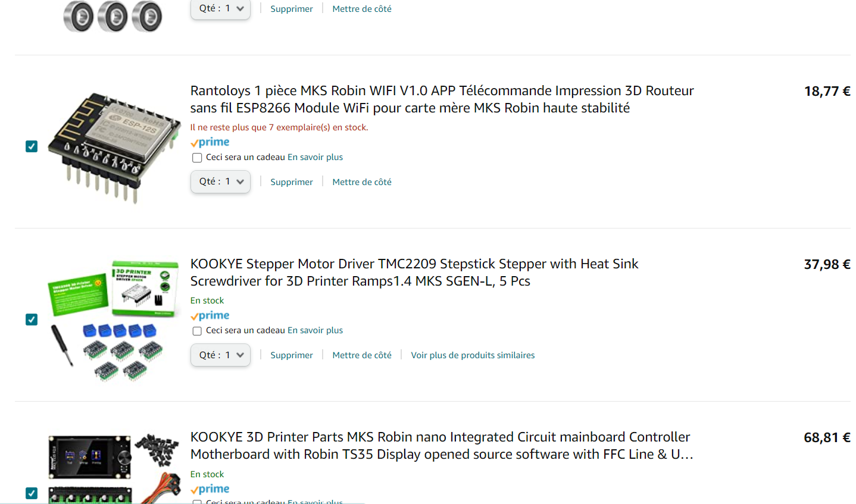Open quantity dropdown for KOOKYE TMC2209 drivers
The height and width of the screenshot is (504, 856).
220,355
